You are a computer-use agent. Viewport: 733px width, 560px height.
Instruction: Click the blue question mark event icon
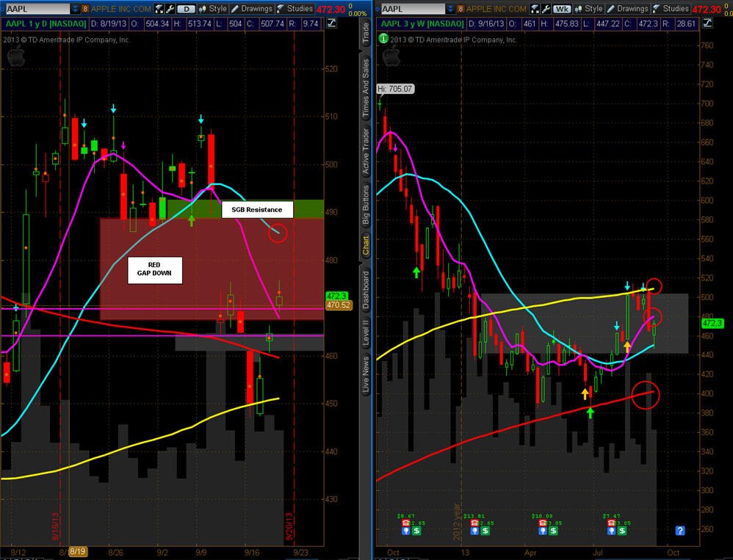pyautogui.click(x=680, y=531)
